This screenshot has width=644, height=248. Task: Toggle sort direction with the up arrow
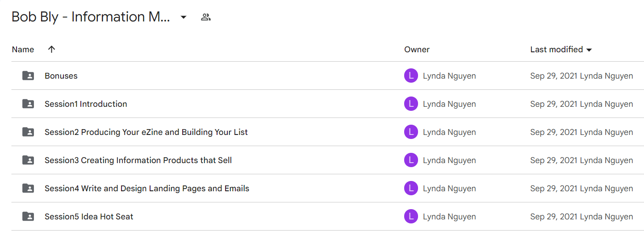51,49
